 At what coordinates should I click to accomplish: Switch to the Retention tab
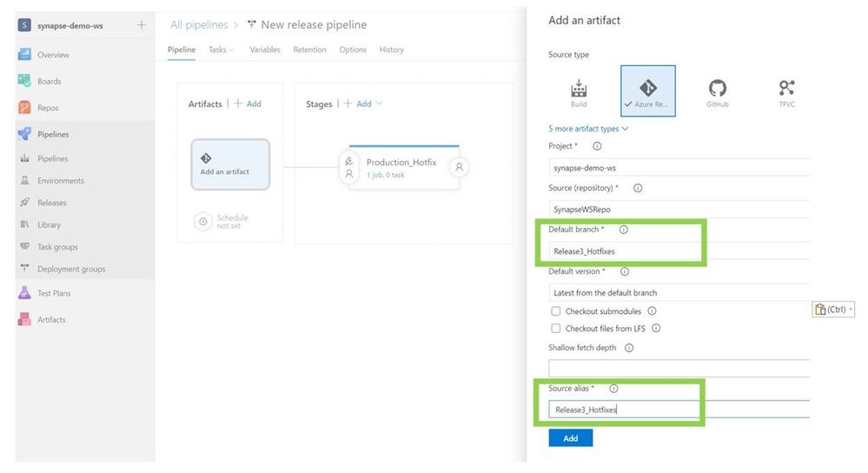coord(309,50)
